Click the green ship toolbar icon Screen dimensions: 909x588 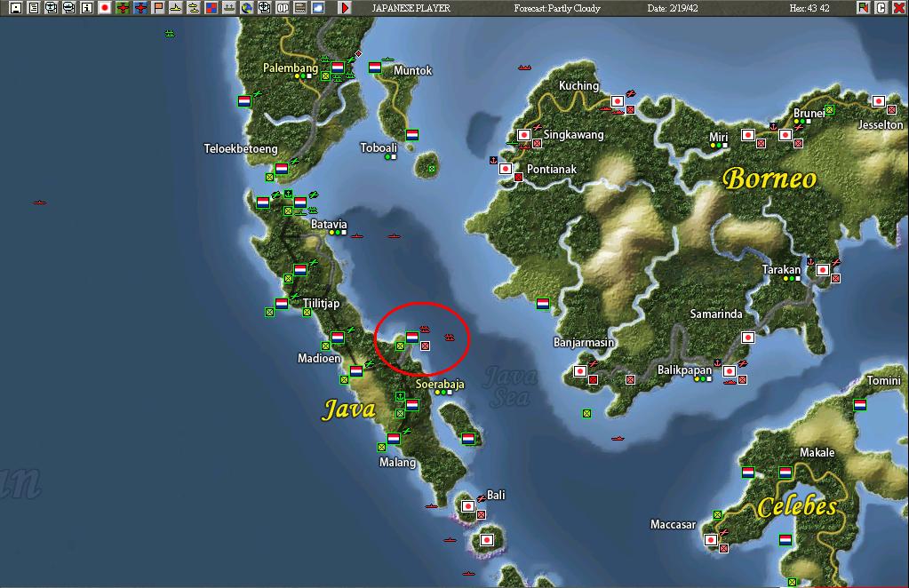[229, 7]
